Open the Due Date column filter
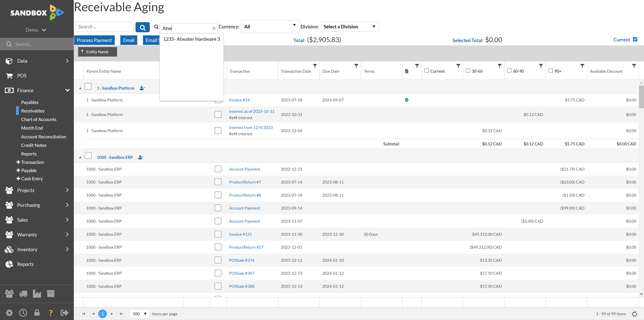The image size is (644, 320). coord(356,66)
